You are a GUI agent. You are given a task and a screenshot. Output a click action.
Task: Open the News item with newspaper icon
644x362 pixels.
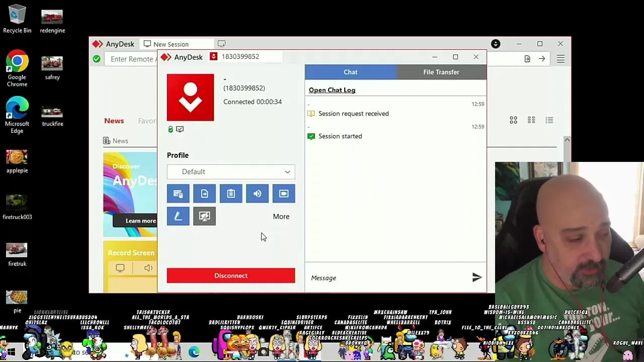tap(116, 141)
